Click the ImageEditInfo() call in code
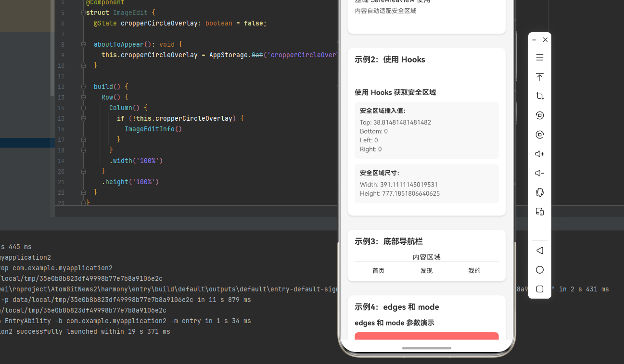 click(153, 129)
